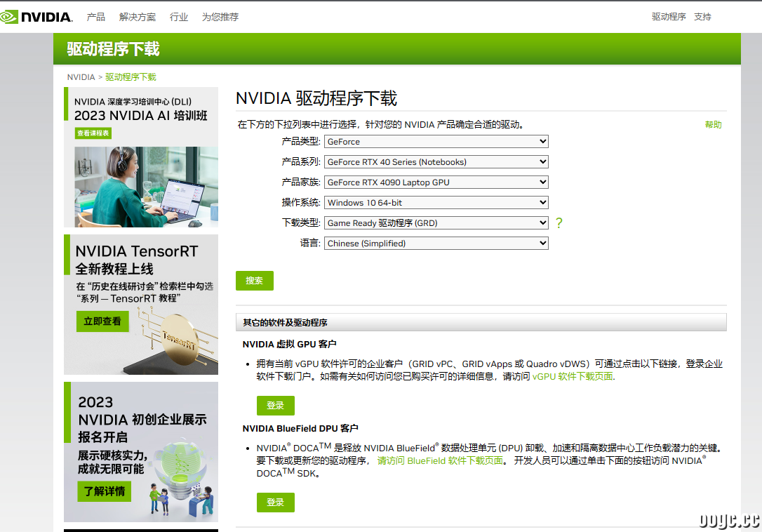Click the NVIDIA 虚拟 GPU 客户 heading
The width and height of the screenshot is (762, 532).
(x=289, y=345)
